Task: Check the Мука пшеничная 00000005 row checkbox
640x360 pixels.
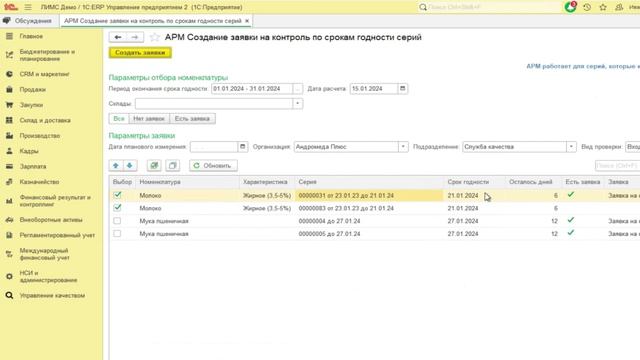Action: coord(118,233)
